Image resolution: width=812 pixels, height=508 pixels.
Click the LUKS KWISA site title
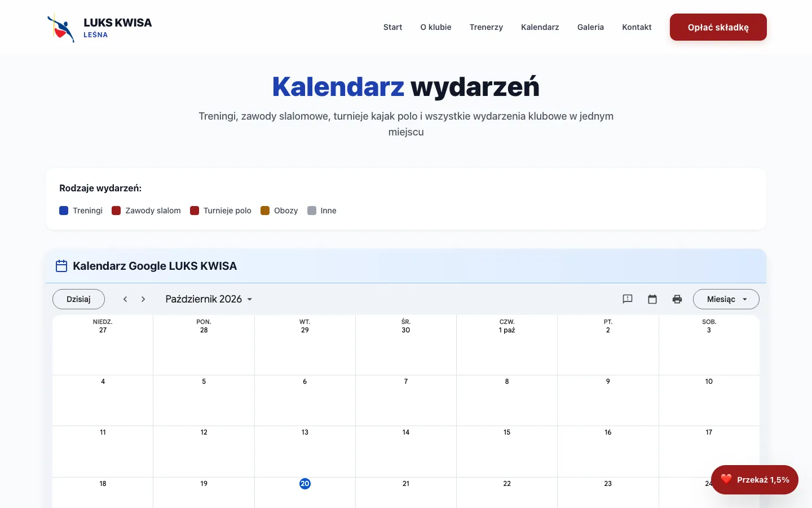click(x=118, y=23)
